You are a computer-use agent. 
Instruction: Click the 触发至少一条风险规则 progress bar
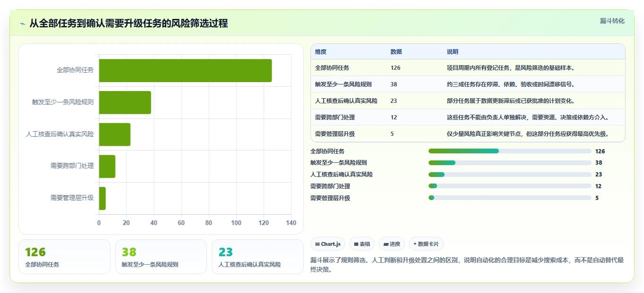click(510, 163)
